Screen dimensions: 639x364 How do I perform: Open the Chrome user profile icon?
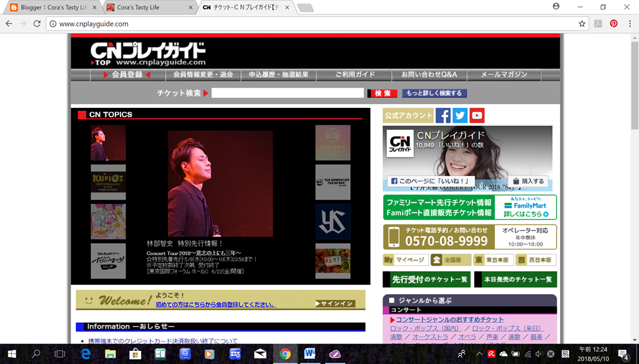click(x=556, y=6)
